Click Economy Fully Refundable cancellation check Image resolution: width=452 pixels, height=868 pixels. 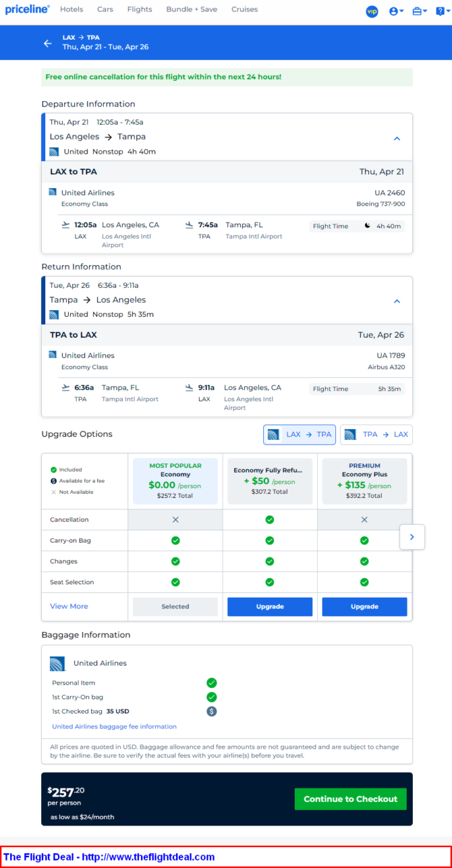270,520
